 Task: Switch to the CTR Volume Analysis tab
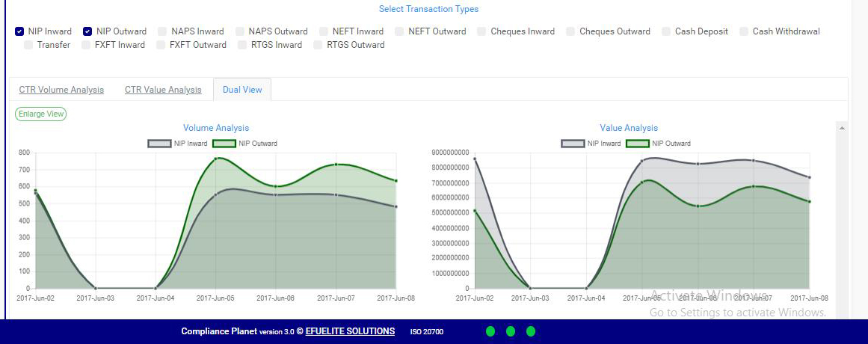61,90
